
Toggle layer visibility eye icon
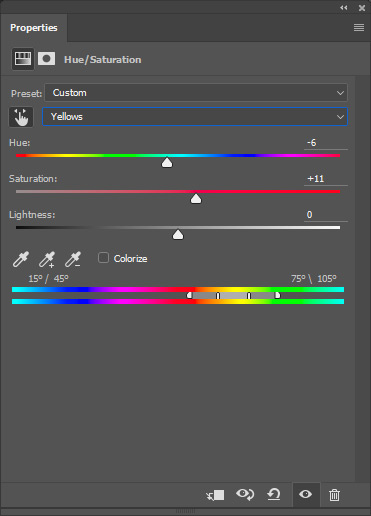[305, 494]
